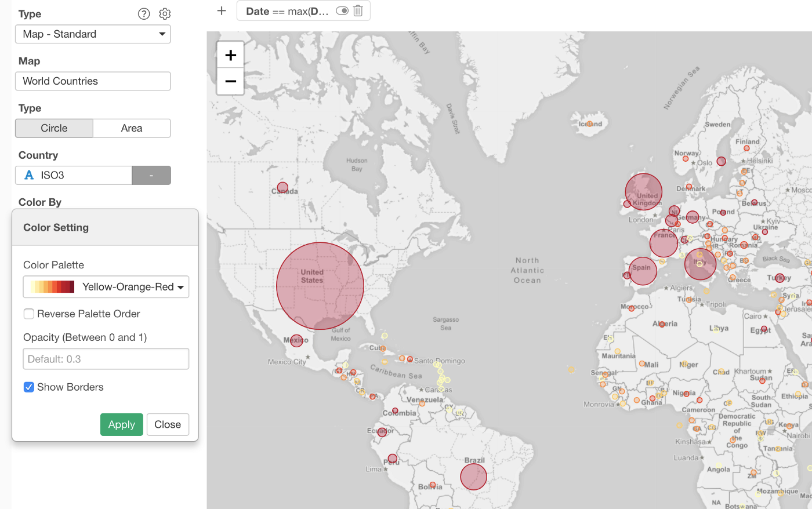
Task: Open the World Countries map selector
Action: click(x=93, y=81)
